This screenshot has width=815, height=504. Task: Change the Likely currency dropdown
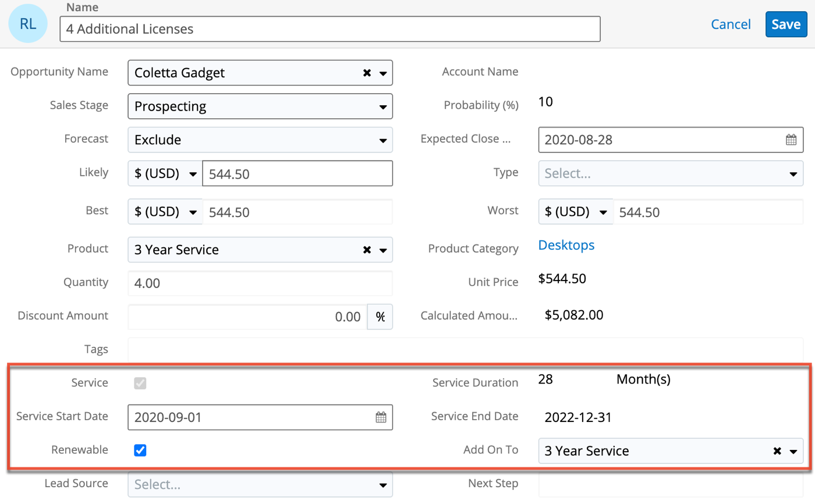(165, 173)
